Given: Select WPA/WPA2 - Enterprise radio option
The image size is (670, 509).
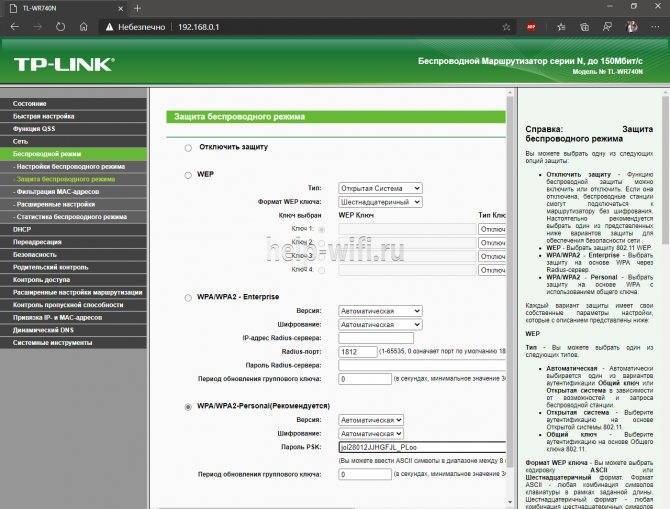Looking at the screenshot, I should coord(188,298).
